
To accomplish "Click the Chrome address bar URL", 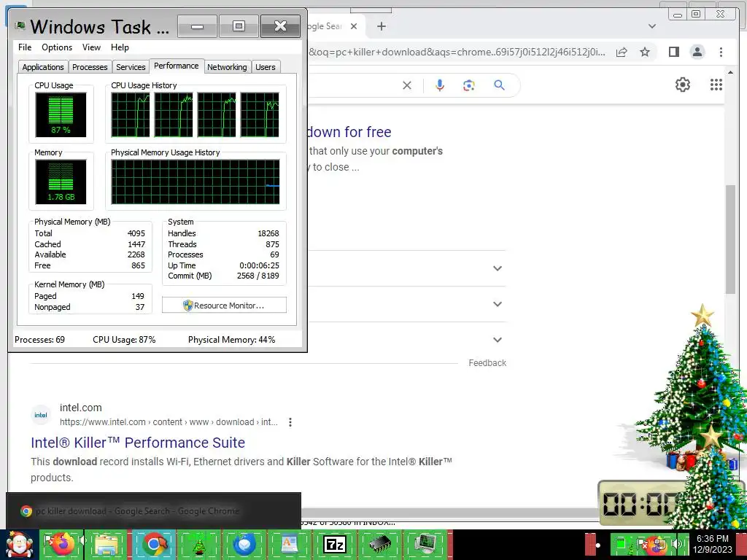I will coord(457,52).
